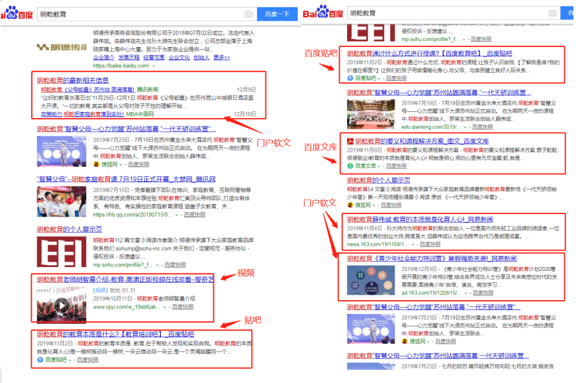This screenshot has height=383, width=588.
Task: Expand the arrow next to left page's mp.sohu.com
Action: pyautogui.click(x=157, y=265)
